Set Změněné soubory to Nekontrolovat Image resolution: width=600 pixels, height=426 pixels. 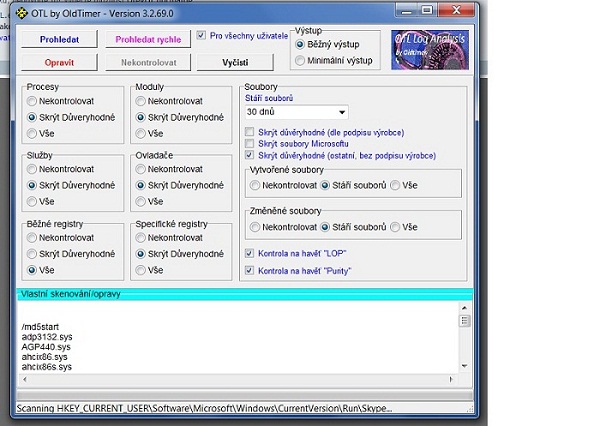(x=254, y=227)
